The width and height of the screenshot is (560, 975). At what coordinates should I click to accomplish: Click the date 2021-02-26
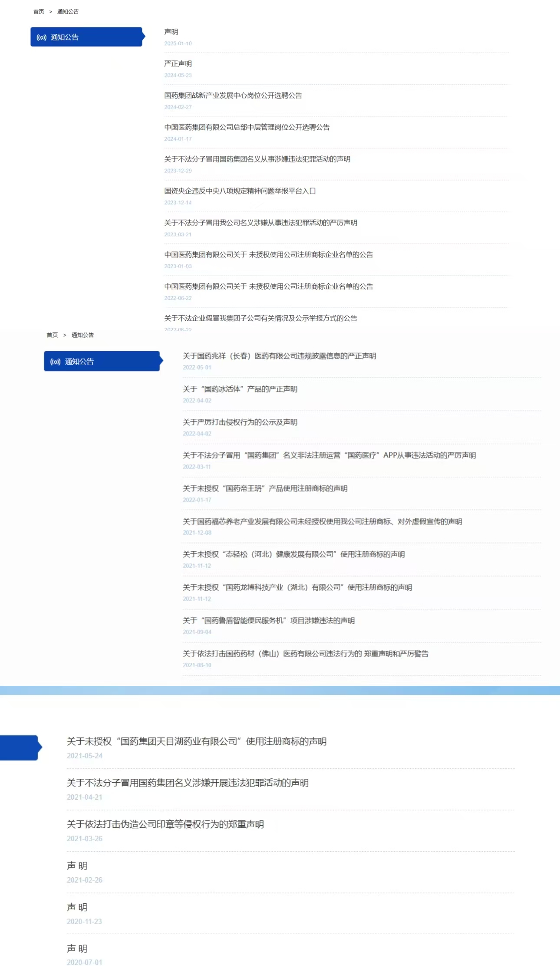pyautogui.click(x=85, y=880)
